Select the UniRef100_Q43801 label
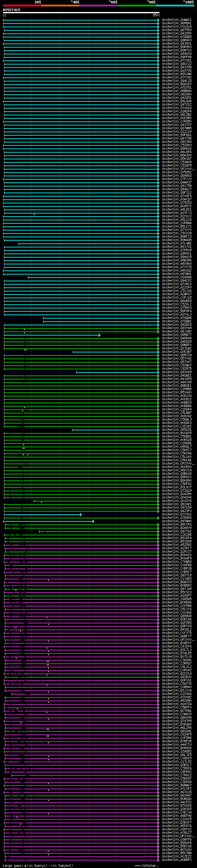 pyautogui.click(x=176, y=43)
